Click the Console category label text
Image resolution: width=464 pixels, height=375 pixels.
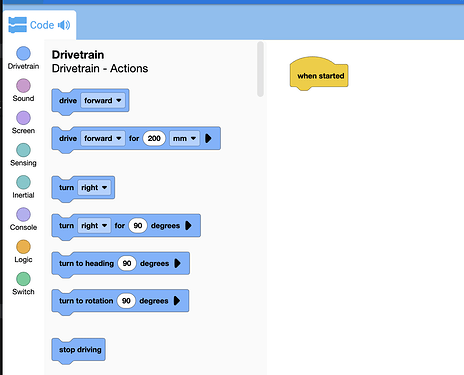(23, 227)
